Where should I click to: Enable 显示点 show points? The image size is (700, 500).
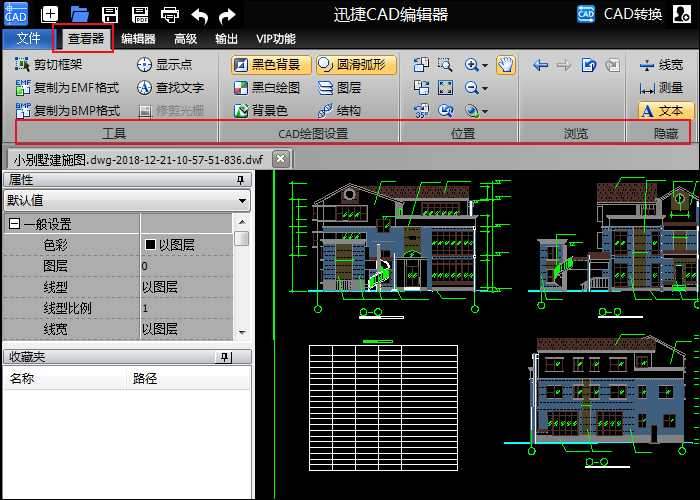(164, 65)
